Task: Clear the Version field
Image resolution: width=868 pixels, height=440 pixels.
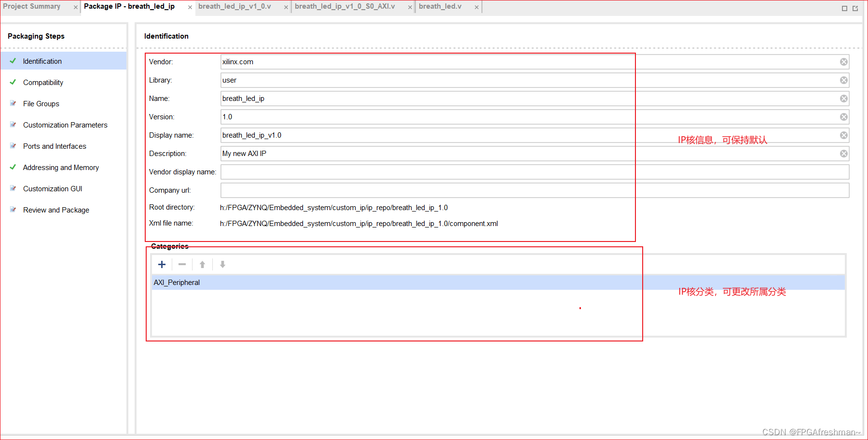Action: point(843,116)
